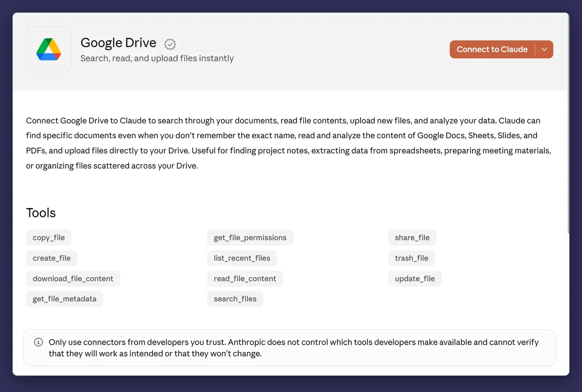This screenshot has width=582, height=392.
Task: Click the info icon in the trust notice
Action: click(x=38, y=342)
